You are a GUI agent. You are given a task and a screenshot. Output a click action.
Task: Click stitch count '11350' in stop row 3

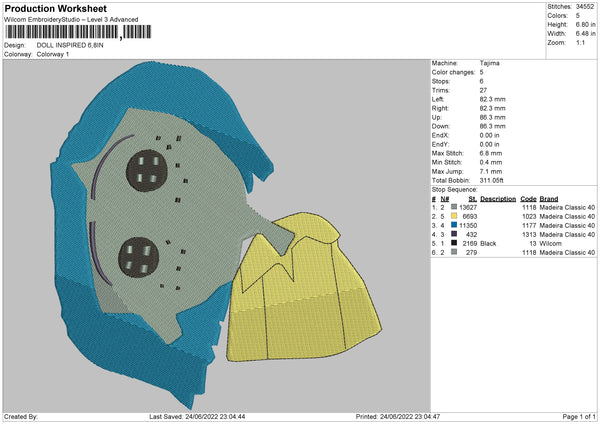tap(468, 226)
